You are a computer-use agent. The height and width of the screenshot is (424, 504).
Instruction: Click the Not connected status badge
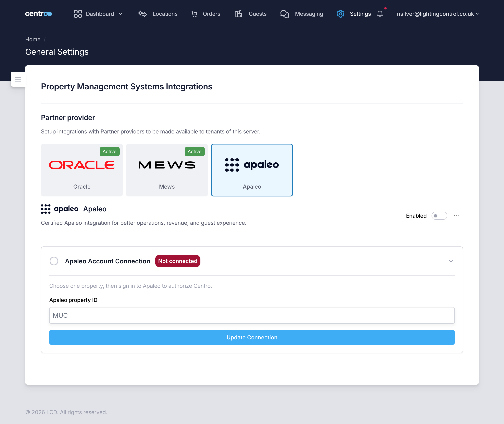tap(178, 261)
